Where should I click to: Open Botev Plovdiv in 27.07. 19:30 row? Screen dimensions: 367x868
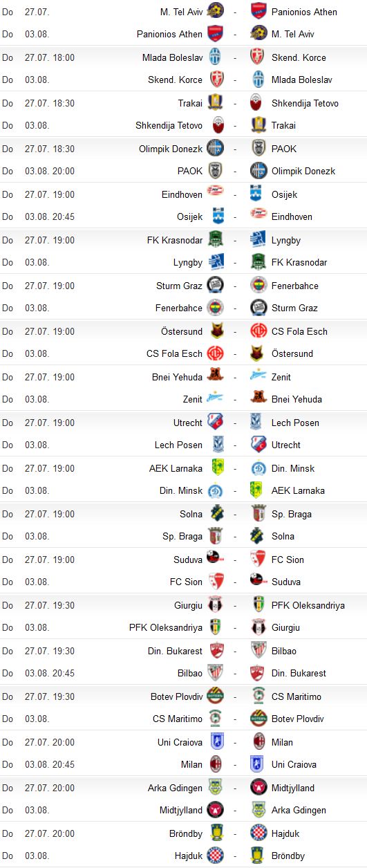(177, 696)
